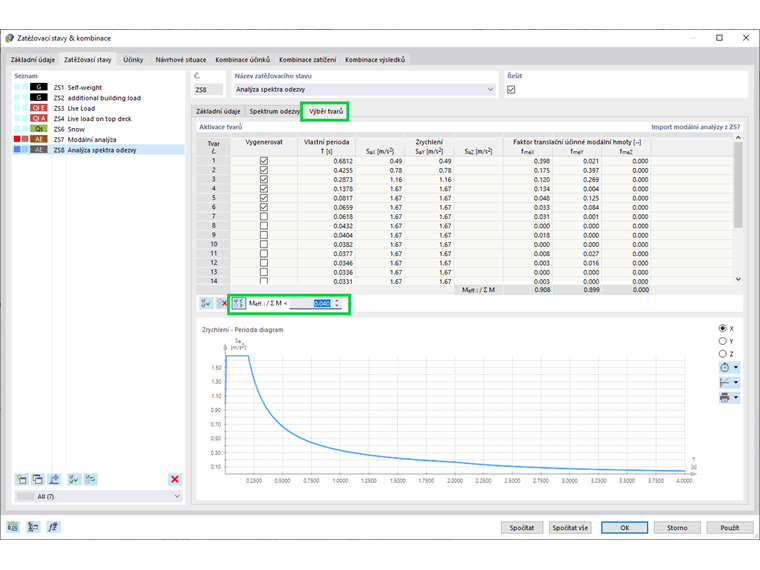
Task: Select the X direction radio button
Action: (722, 328)
